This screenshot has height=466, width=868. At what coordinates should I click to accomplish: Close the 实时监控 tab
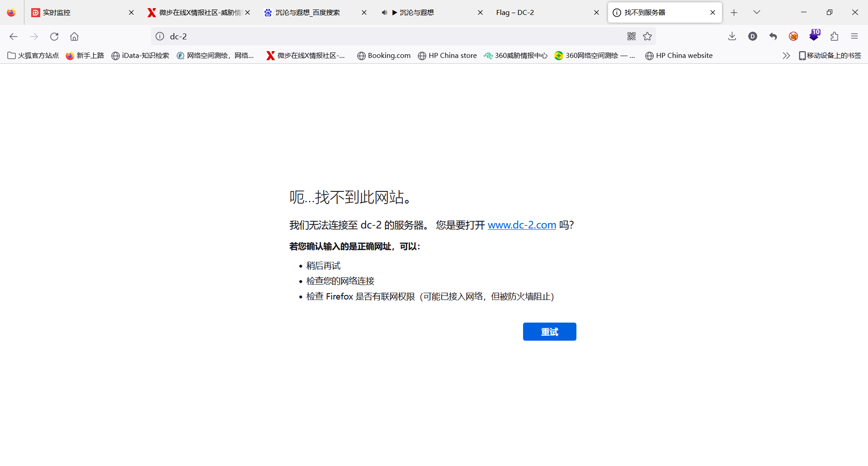coord(131,13)
